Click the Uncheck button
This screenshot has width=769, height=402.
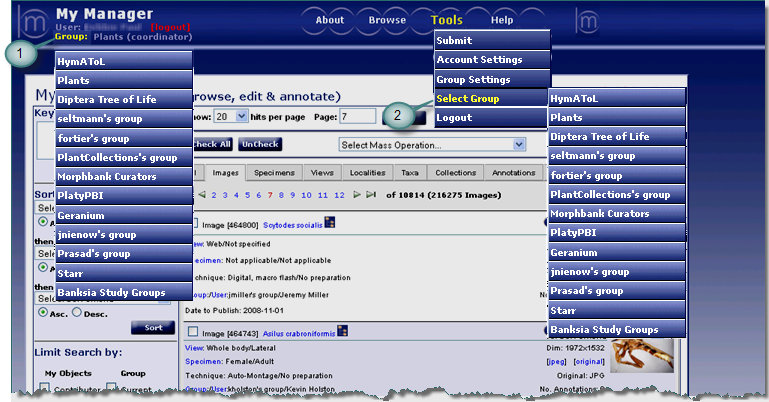pos(259,145)
